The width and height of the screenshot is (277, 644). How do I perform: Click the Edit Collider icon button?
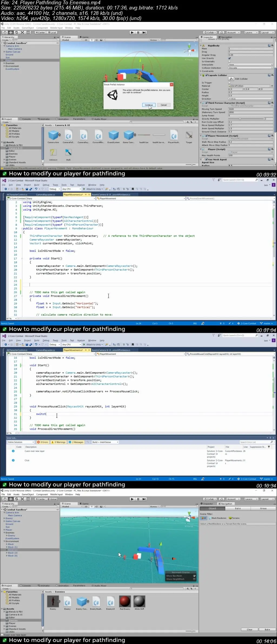pos(231,79)
